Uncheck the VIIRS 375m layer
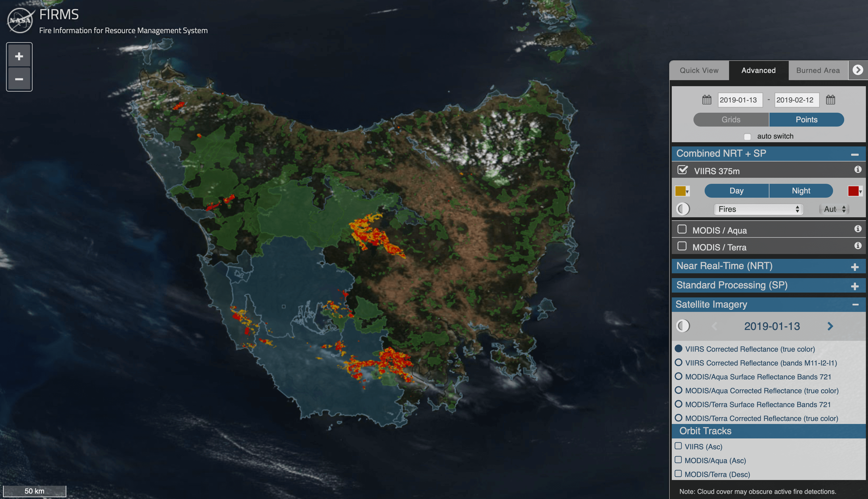Viewport: 868px width, 499px height. coord(682,170)
